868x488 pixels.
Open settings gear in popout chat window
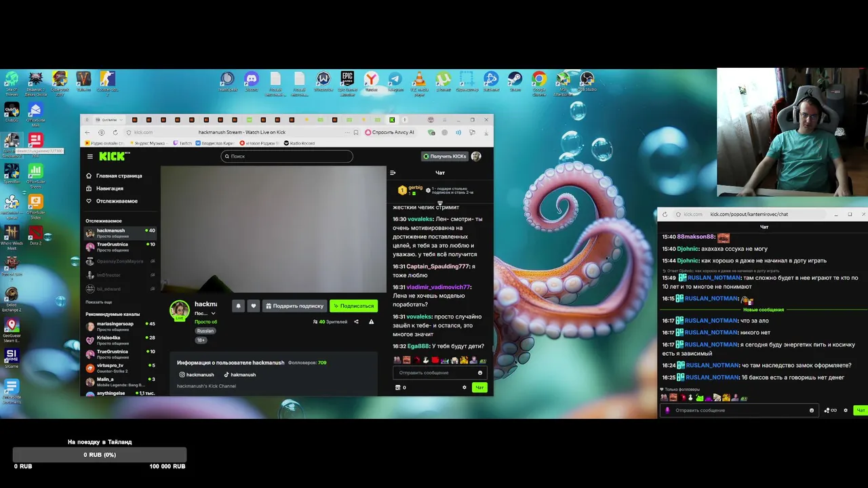click(x=846, y=410)
